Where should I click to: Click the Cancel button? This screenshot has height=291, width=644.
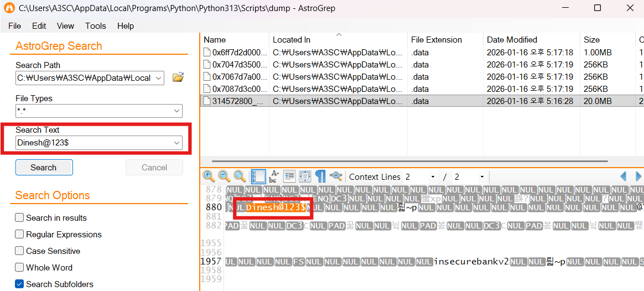[154, 168]
